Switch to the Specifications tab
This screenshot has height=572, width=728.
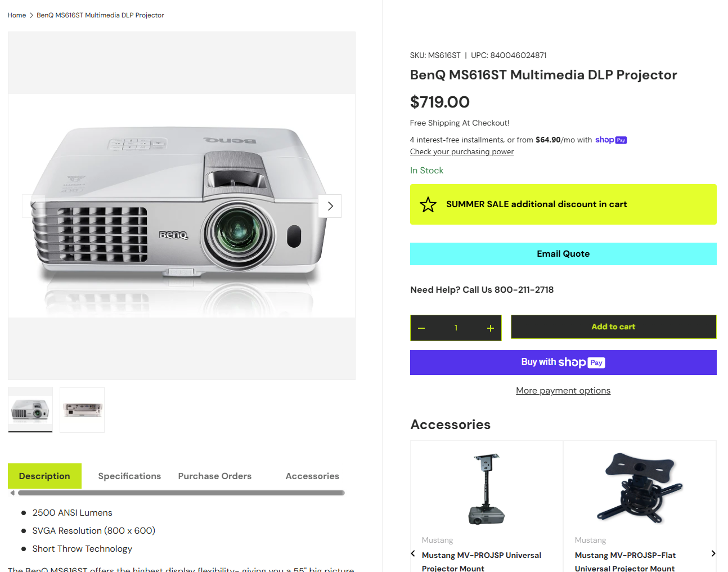(x=129, y=476)
